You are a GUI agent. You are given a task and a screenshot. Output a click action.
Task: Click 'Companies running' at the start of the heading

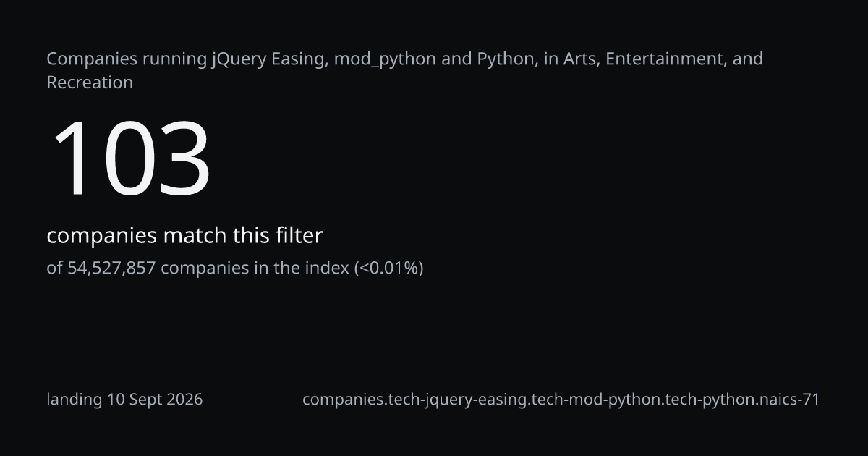(x=127, y=59)
